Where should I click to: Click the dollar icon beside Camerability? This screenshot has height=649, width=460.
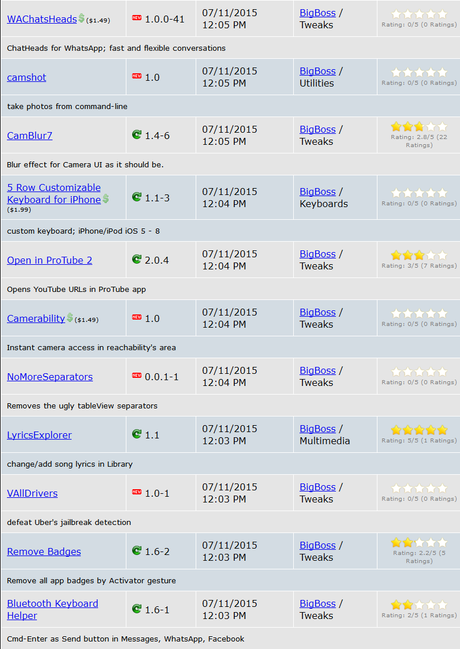[70, 317]
